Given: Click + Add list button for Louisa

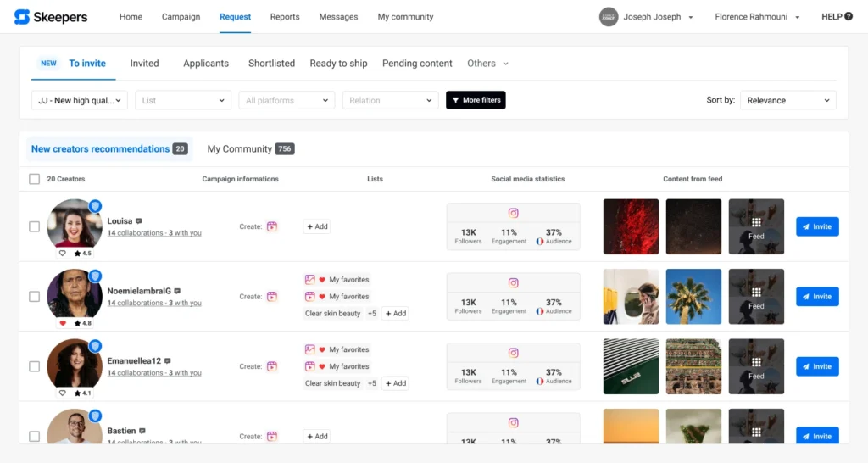Looking at the screenshot, I should click(317, 226).
